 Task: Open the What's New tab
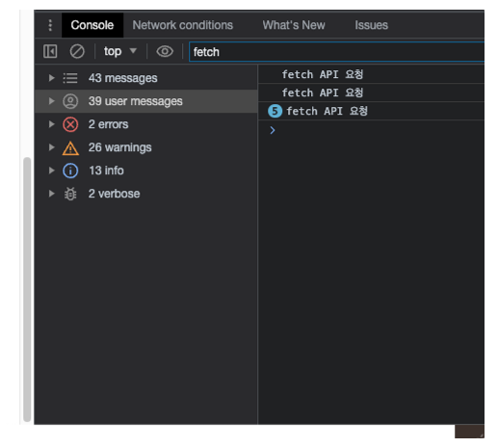coord(294,25)
